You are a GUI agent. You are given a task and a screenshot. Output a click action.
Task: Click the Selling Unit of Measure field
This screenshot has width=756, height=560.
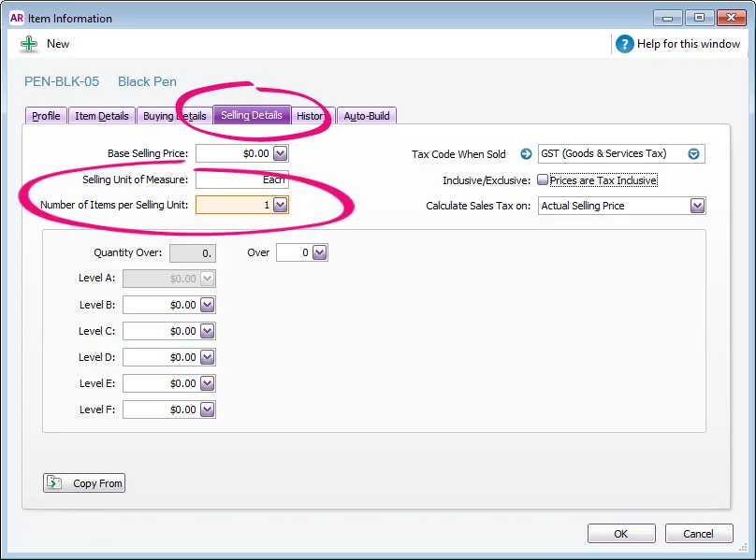click(242, 179)
